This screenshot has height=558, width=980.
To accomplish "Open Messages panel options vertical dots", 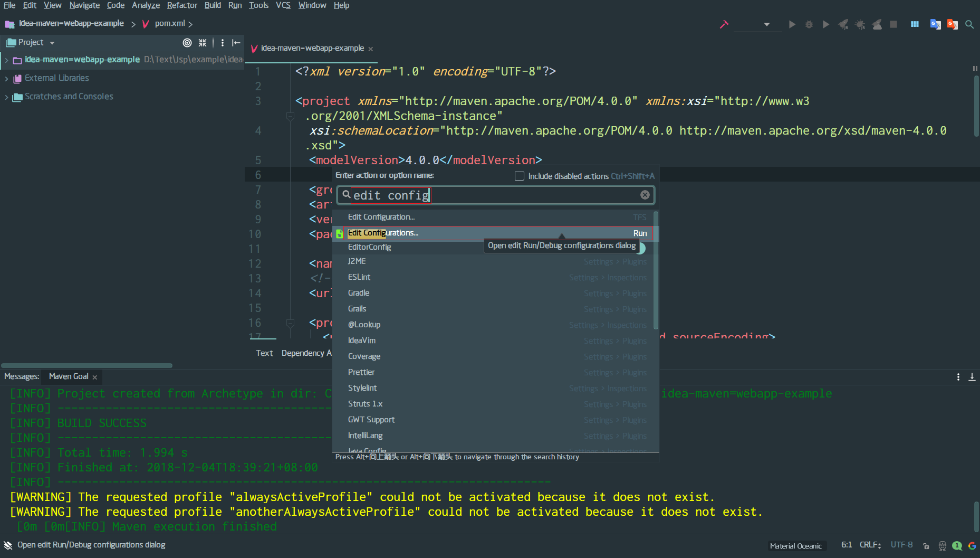I will (958, 377).
